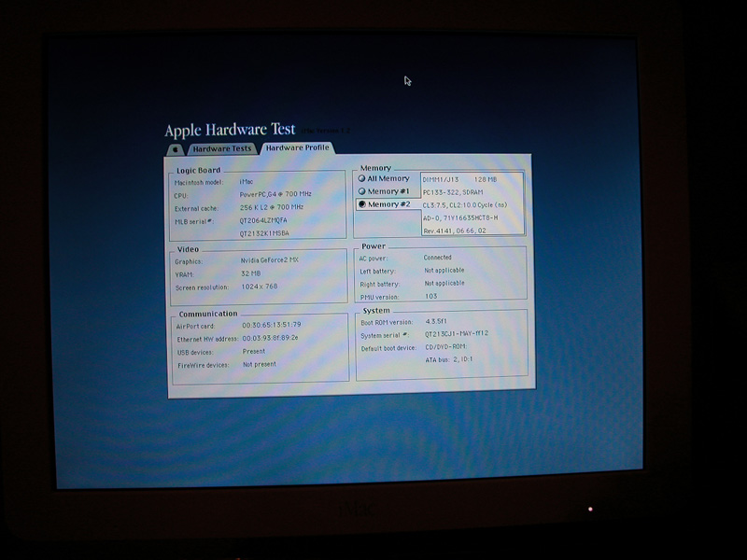Click the AirPort card address value

(271, 325)
